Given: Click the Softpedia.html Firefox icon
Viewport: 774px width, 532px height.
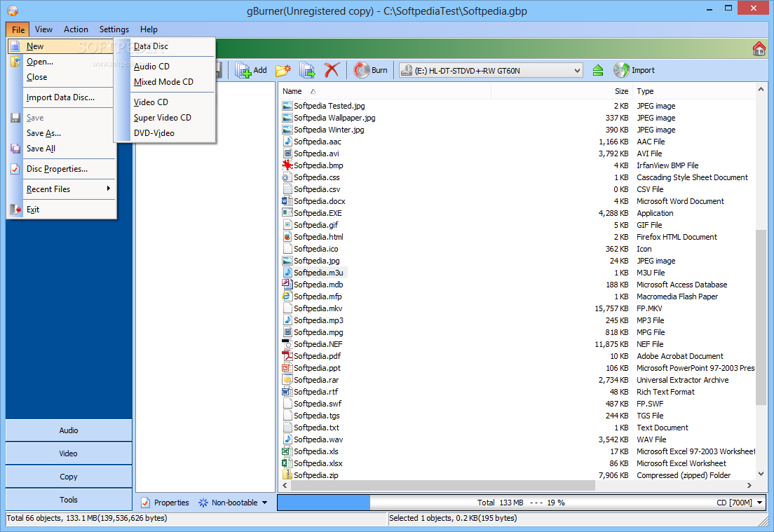Looking at the screenshot, I should coord(287,237).
